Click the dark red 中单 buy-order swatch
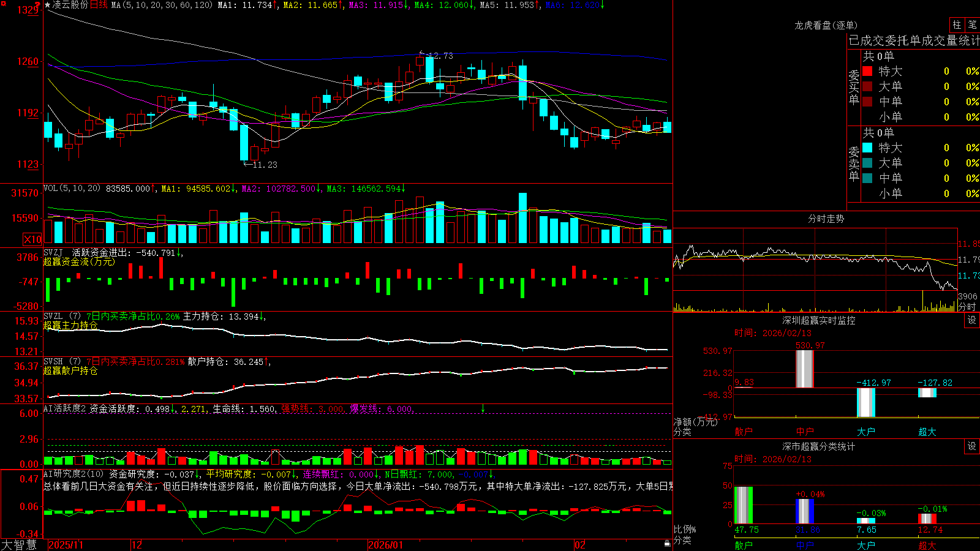This screenshot has width=980, height=551. (x=867, y=101)
